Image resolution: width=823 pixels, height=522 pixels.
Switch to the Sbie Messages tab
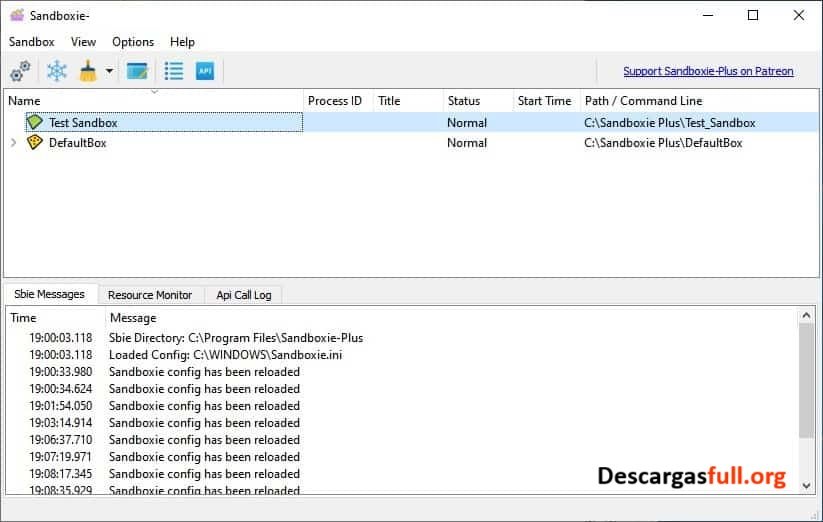click(49, 294)
